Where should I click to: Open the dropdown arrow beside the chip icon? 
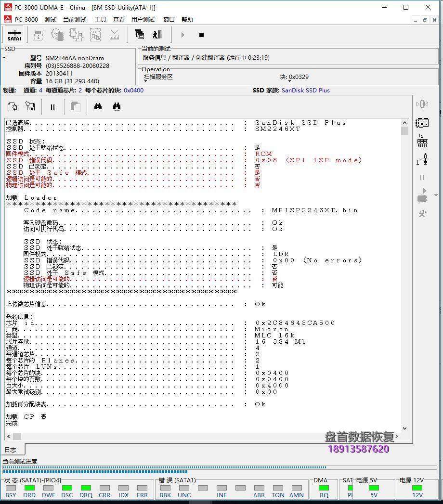pyautogui.click(x=436, y=195)
